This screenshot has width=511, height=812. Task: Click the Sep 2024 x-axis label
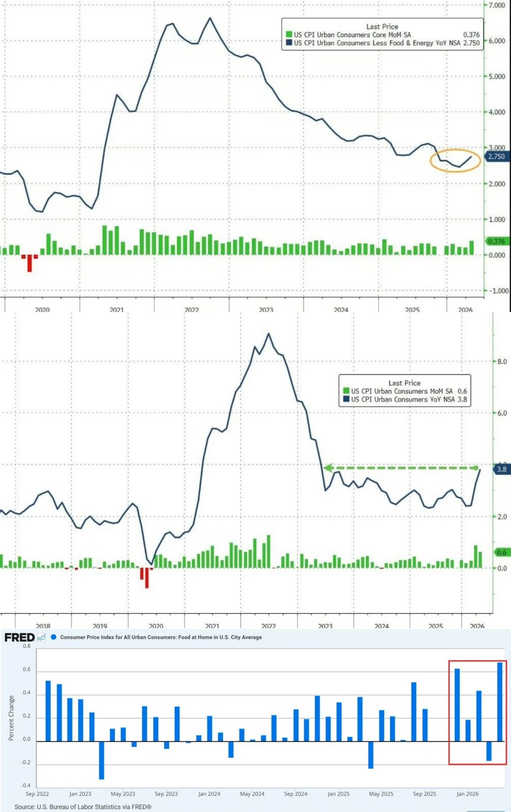296,794
